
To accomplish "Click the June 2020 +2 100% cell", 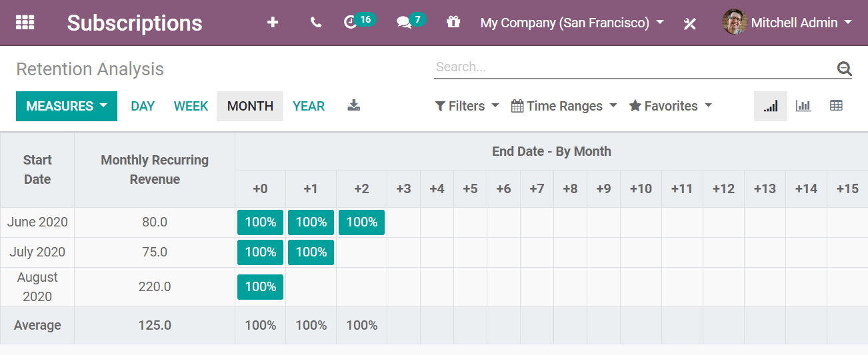I will 361,222.
